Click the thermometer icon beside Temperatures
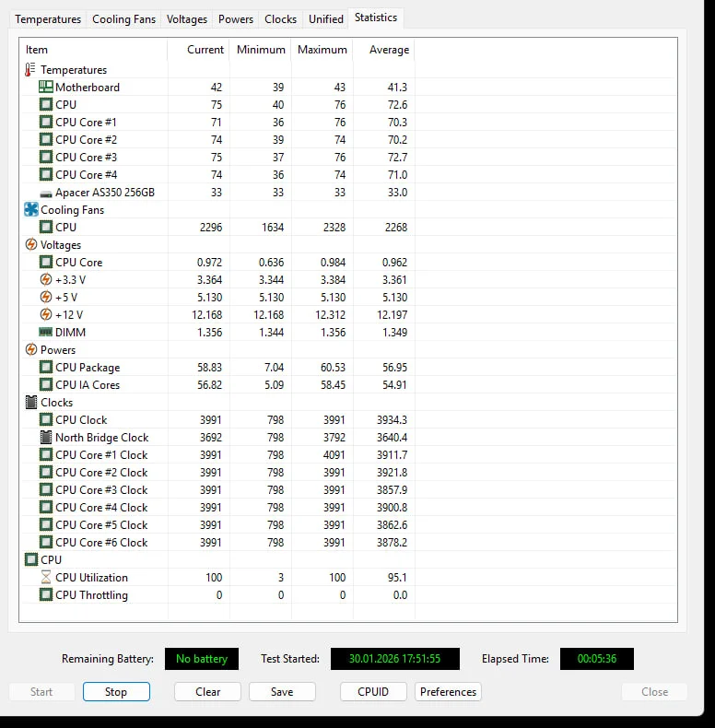Viewport: 715px width, 728px height. 30,70
